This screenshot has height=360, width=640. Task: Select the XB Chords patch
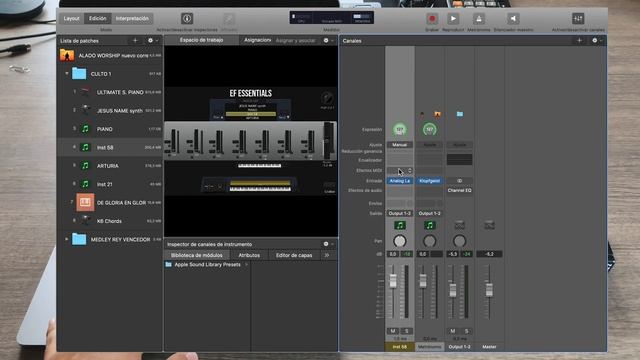coord(111,221)
